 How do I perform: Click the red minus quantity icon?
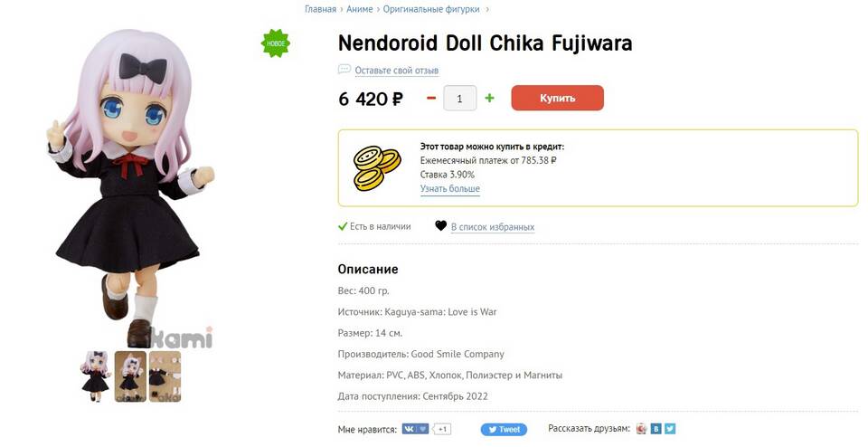click(x=431, y=98)
